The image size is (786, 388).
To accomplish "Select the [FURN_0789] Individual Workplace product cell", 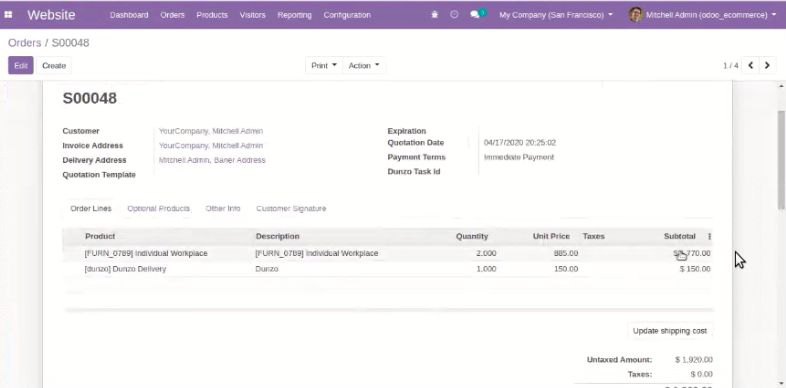I will coord(146,253).
